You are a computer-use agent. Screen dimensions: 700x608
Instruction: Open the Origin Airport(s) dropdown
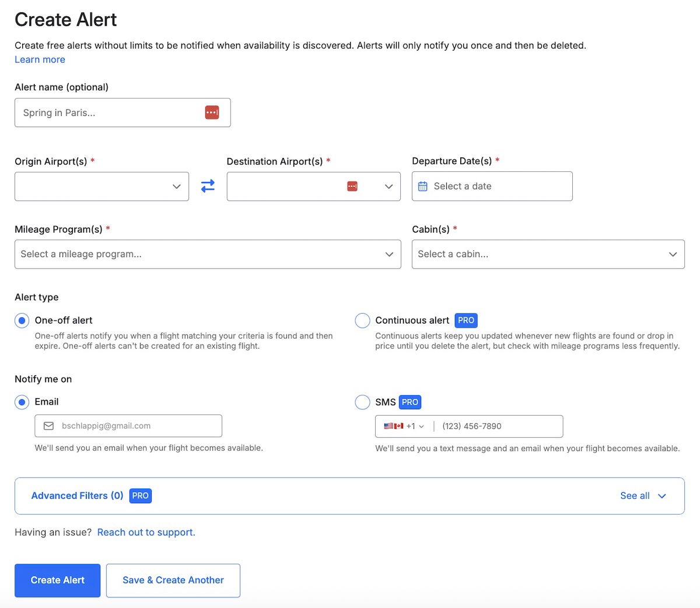point(101,187)
